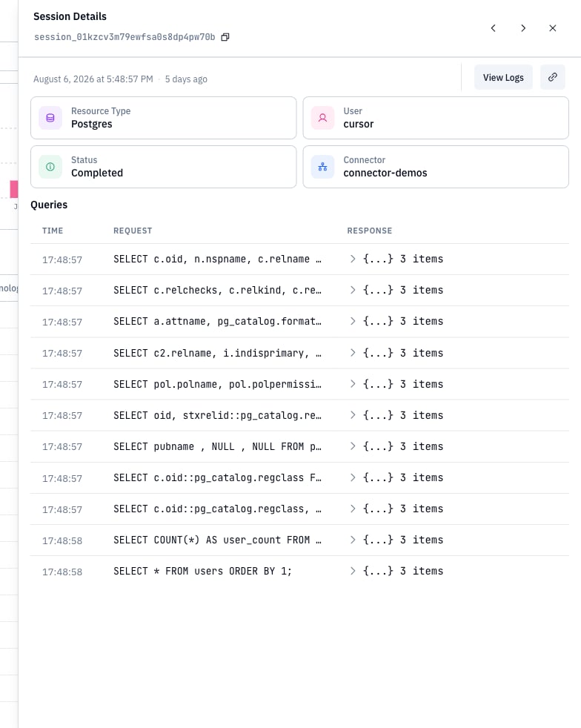Copy the session ID to the clipboard
581x728 pixels.
click(x=225, y=37)
